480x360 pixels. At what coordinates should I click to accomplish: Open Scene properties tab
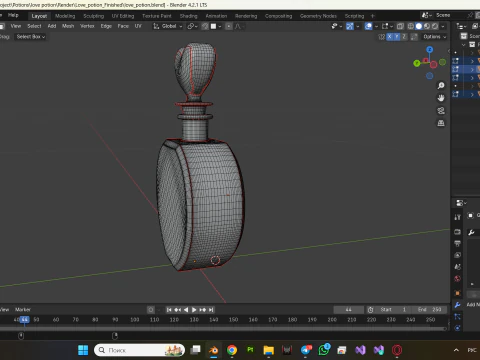(x=457, y=267)
